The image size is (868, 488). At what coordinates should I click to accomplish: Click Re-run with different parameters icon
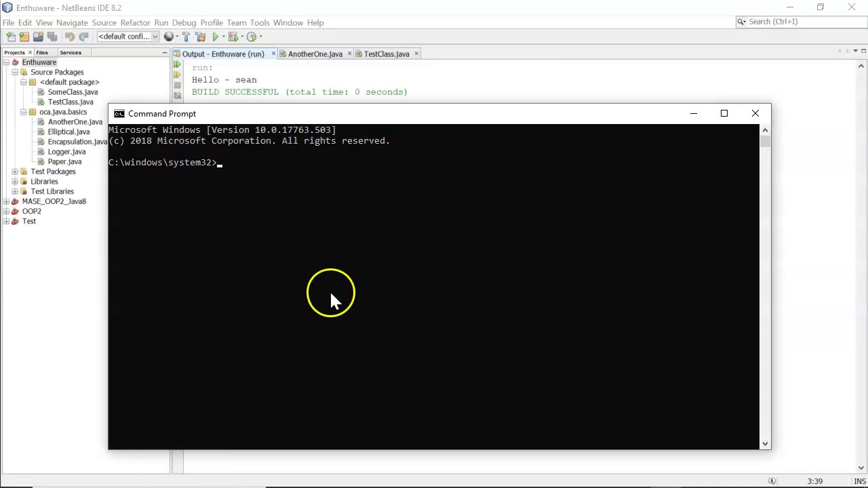177,75
